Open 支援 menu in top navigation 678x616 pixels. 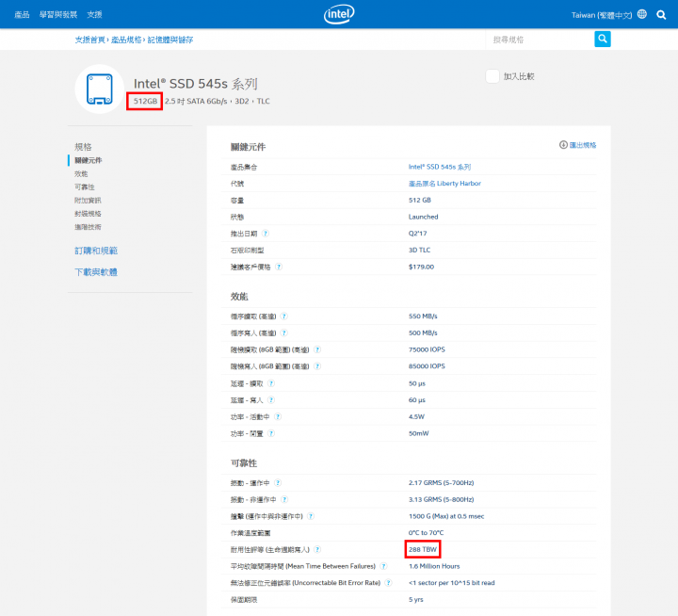94,15
